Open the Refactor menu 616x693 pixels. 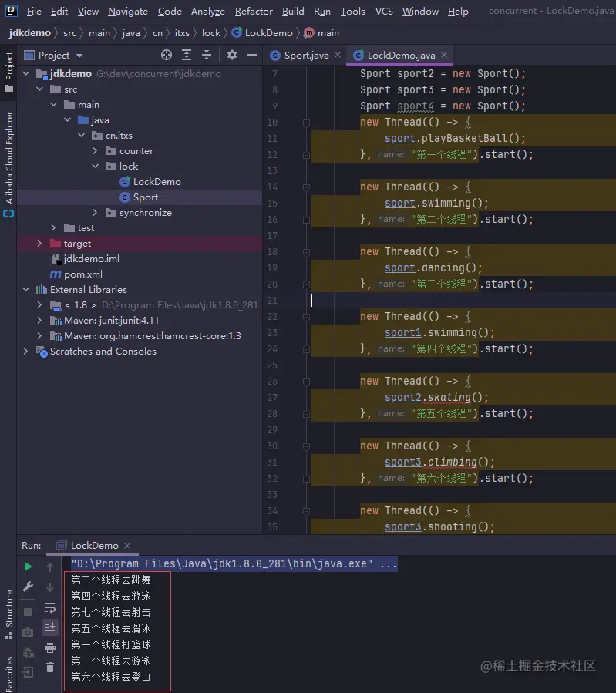tap(254, 11)
